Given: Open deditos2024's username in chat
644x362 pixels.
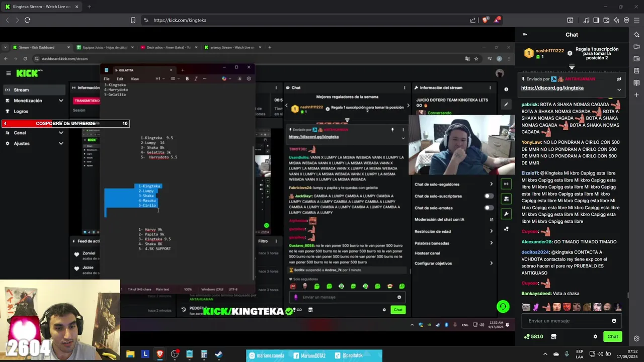Looking at the screenshot, I should (535, 252).
